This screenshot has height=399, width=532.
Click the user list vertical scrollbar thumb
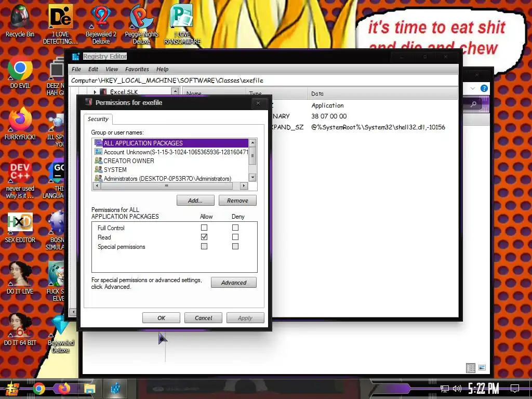pyautogui.click(x=252, y=156)
